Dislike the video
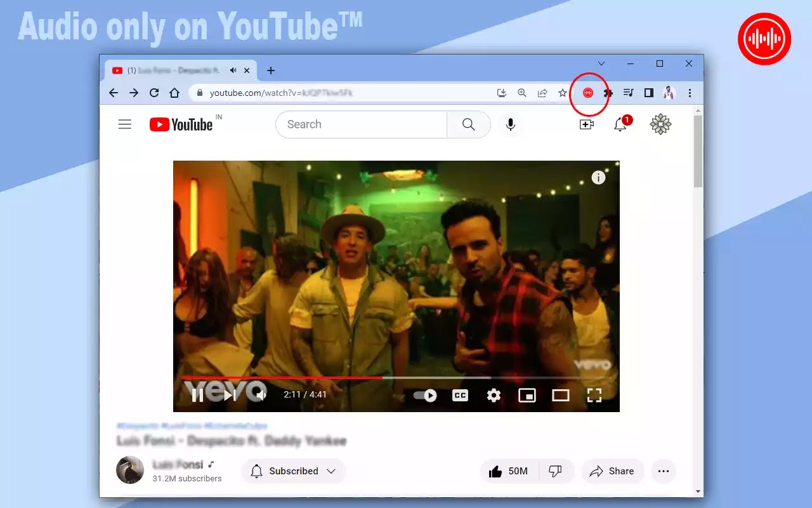812x508 pixels. [556, 471]
